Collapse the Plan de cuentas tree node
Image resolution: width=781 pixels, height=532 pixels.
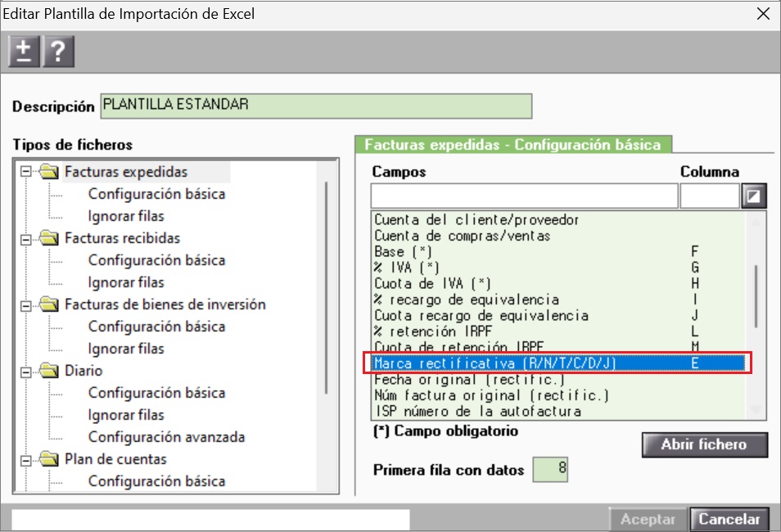[x=26, y=460]
